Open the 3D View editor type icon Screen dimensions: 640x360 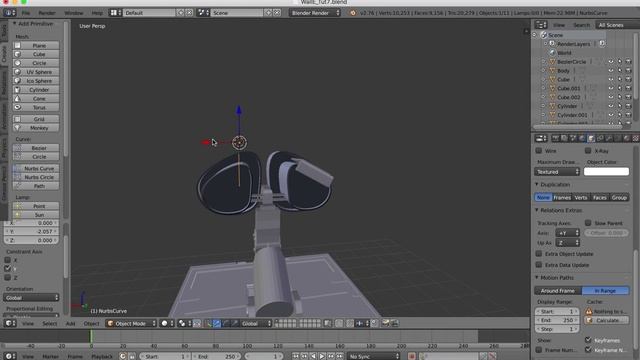click(x=10, y=323)
